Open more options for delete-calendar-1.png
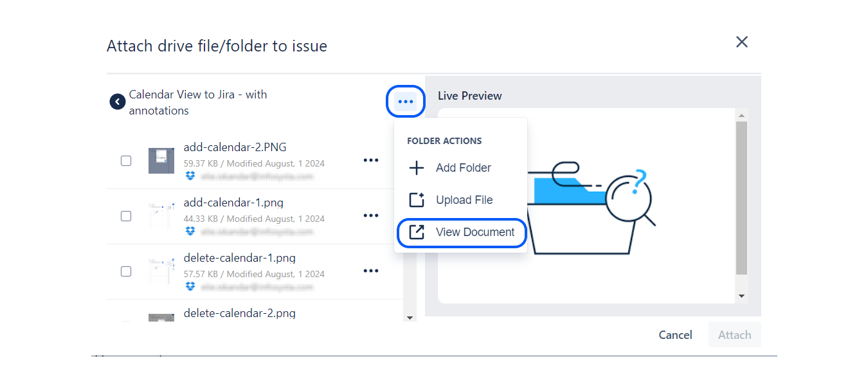The width and height of the screenshot is (868, 373). click(x=371, y=271)
